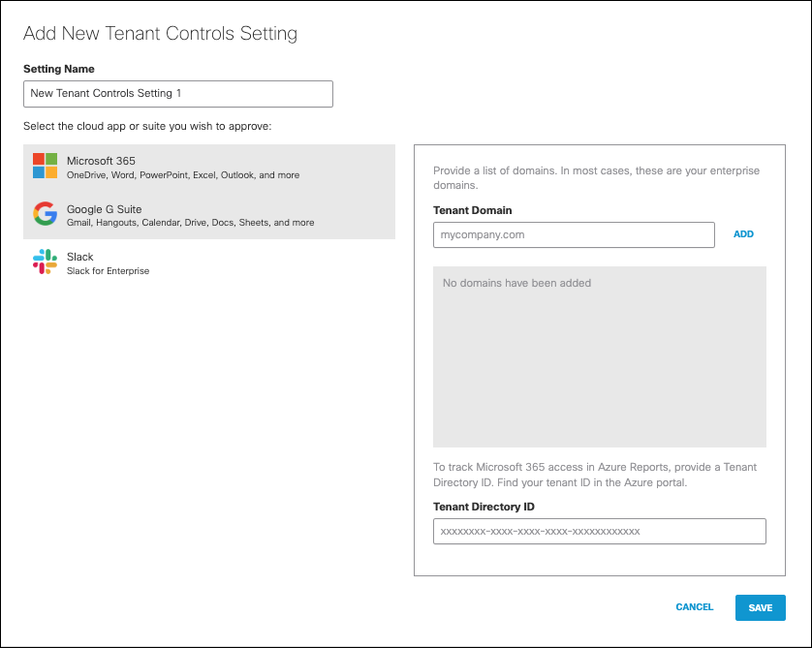Click the Setting Name label
The width and height of the screenshot is (812, 648).
59,69
